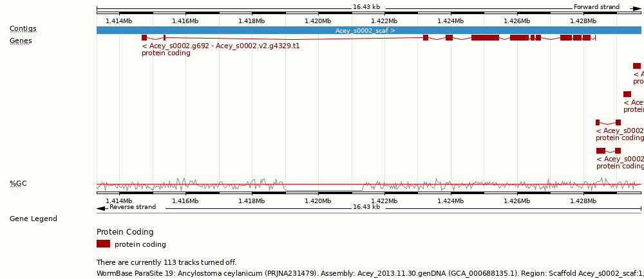Click the Forward strand arrow
This screenshot has height=279, width=644.
pos(636,8)
